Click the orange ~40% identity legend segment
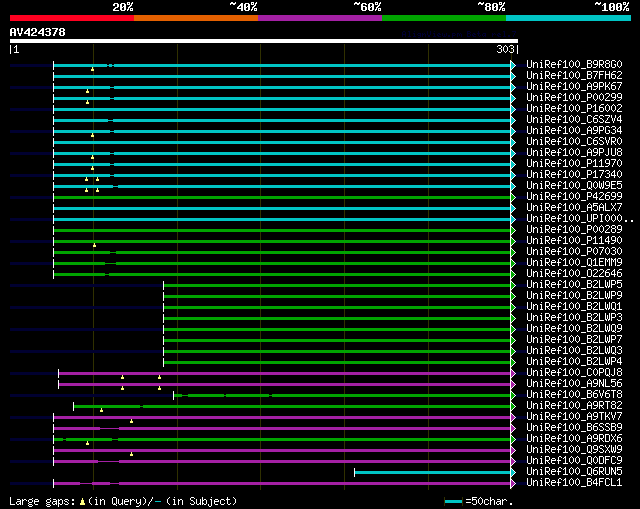Viewport: 640px width, 509px height. tap(195, 17)
